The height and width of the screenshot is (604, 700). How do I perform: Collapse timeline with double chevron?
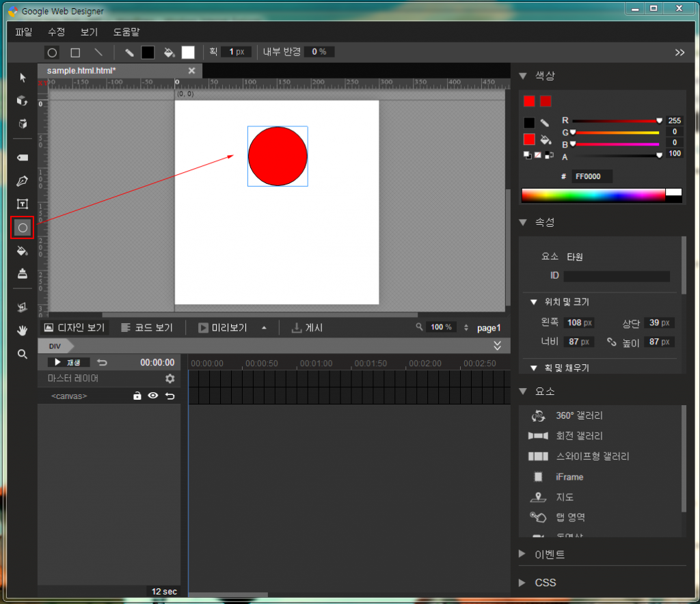click(498, 346)
